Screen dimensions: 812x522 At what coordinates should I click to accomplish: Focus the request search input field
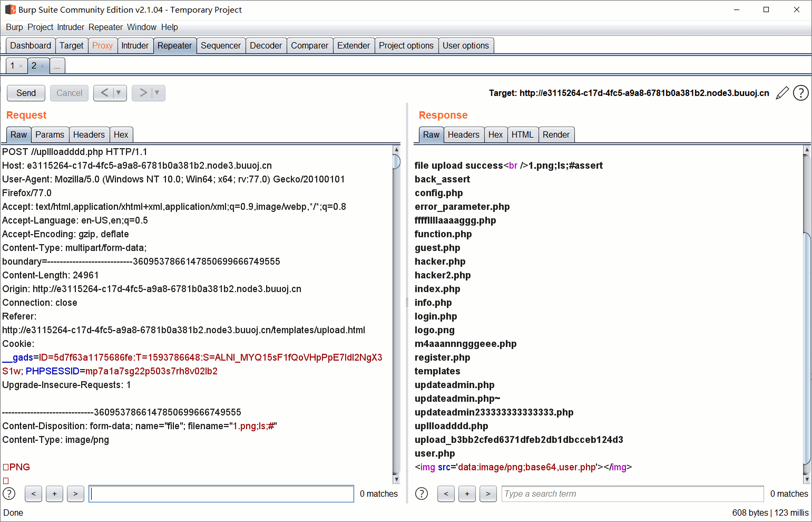coord(221,494)
